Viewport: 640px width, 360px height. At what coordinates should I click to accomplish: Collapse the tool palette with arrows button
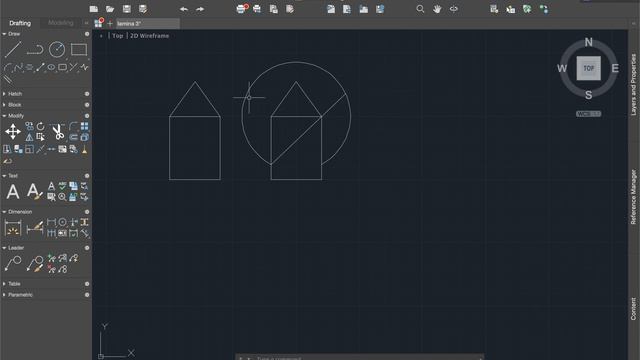86,23
